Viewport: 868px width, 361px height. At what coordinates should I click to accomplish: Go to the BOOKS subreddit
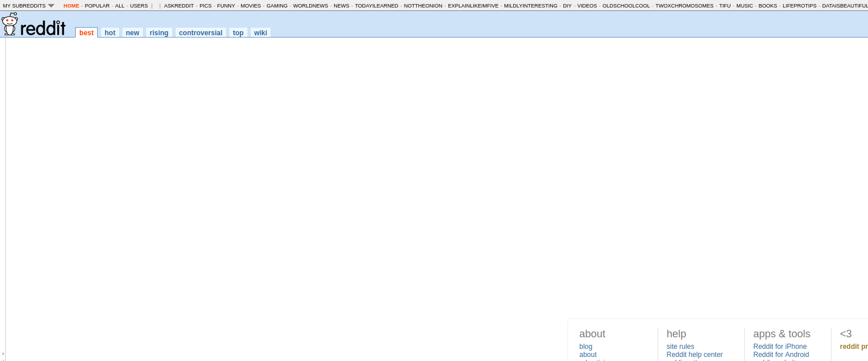tap(768, 6)
